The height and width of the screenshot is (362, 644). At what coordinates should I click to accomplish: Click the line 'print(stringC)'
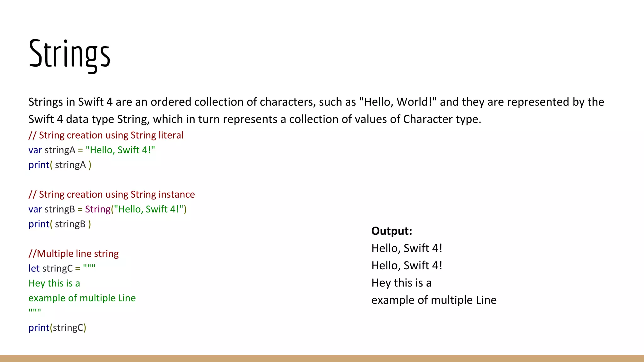[58, 328]
